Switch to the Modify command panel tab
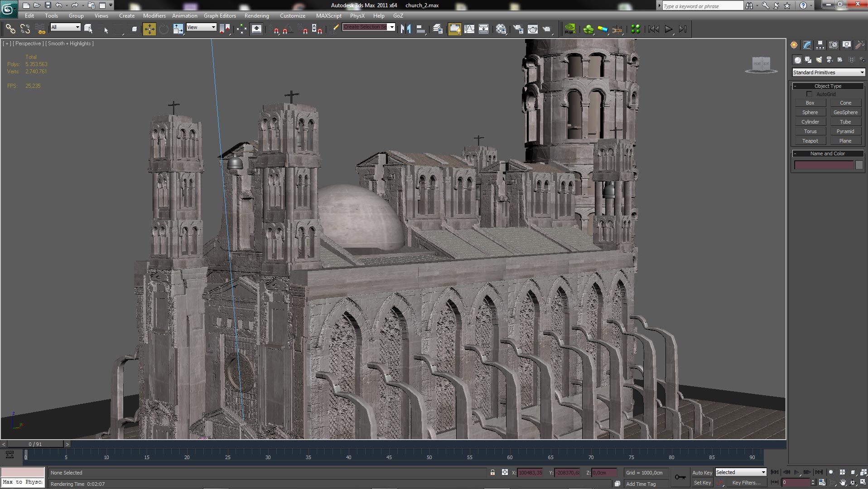868x489 pixels. coord(807,45)
